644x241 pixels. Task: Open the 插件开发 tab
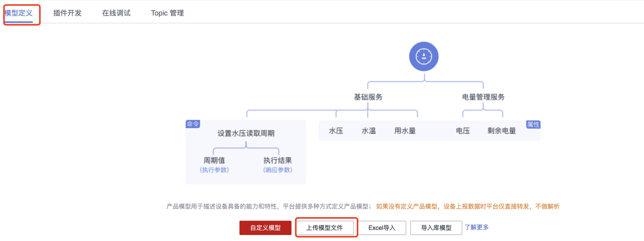(67, 13)
